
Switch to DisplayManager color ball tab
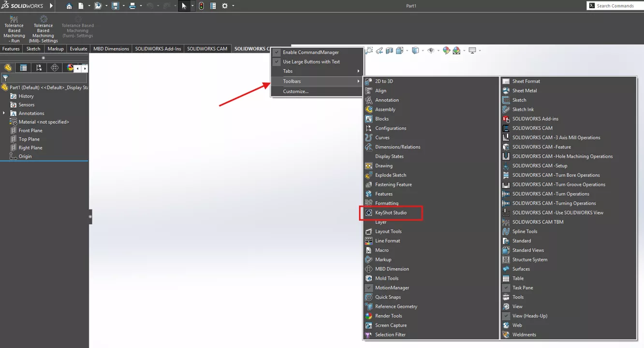[70, 68]
